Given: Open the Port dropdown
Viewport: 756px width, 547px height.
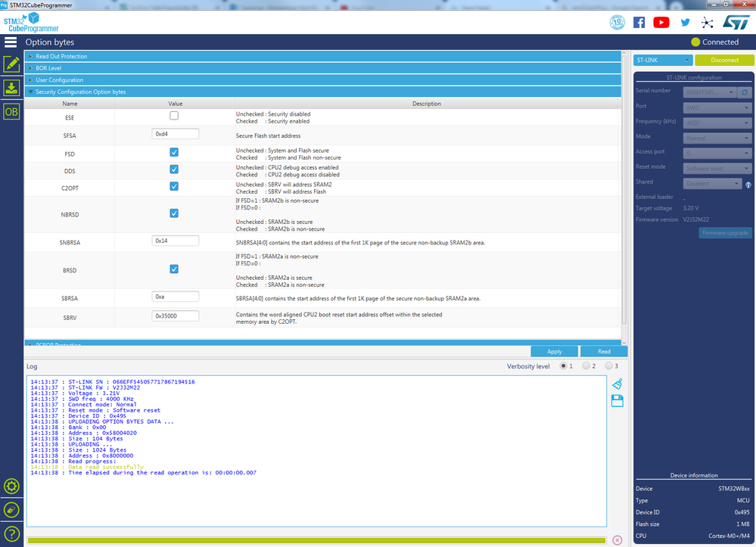Looking at the screenshot, I should (x=717, y=107).
